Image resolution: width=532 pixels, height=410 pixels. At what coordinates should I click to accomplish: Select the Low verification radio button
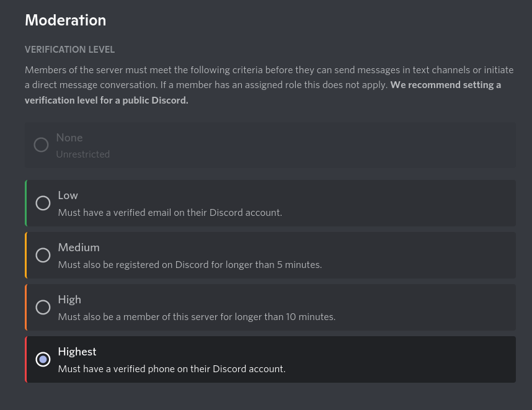pos(43,203)
